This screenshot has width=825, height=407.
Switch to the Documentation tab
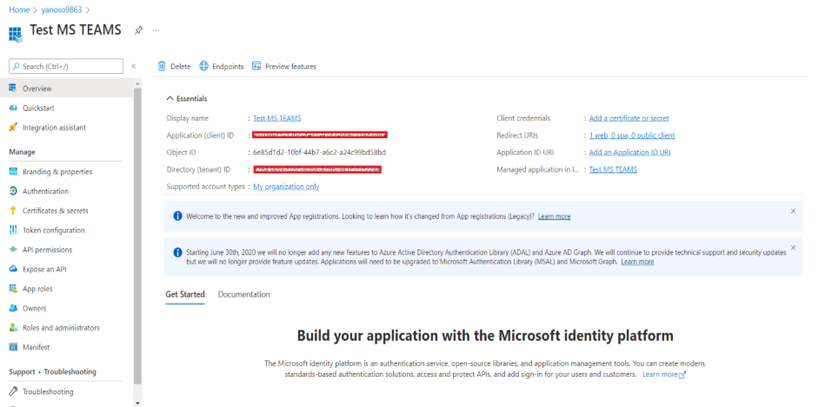[244, 294]
